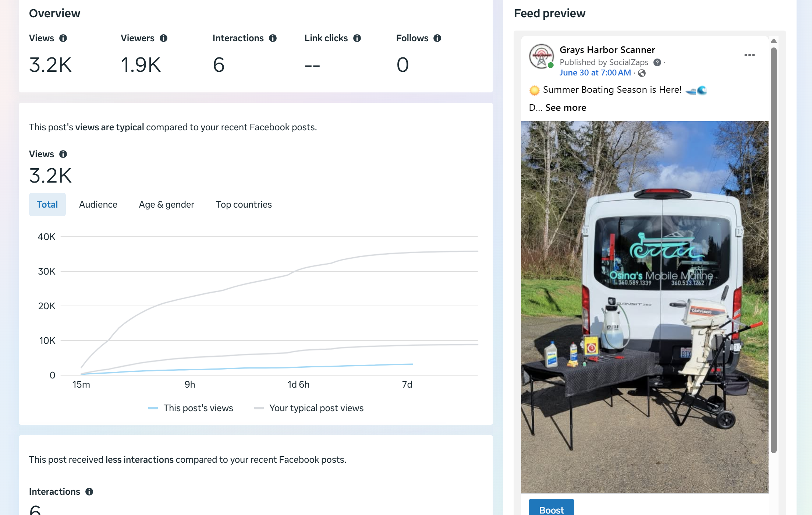Click Published by SocialZaps text
This screenshot has height=515, width=812.
tap(604, 63)
